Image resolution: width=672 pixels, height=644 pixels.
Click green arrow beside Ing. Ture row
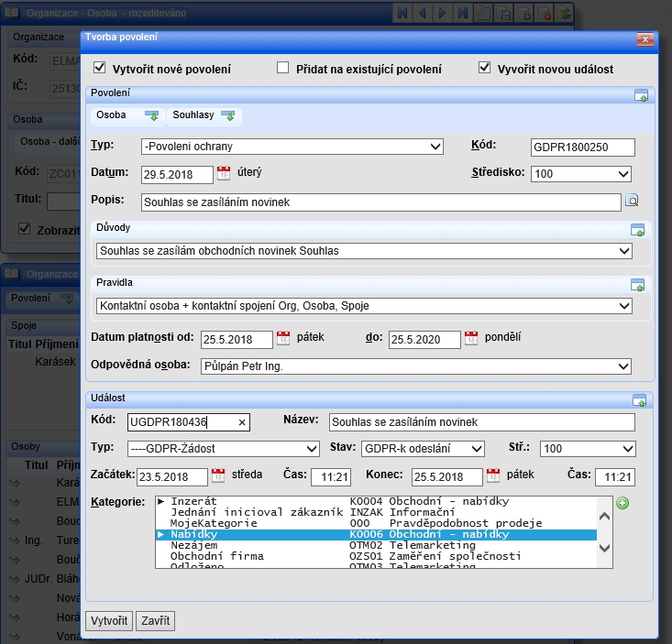click(15, 540)
